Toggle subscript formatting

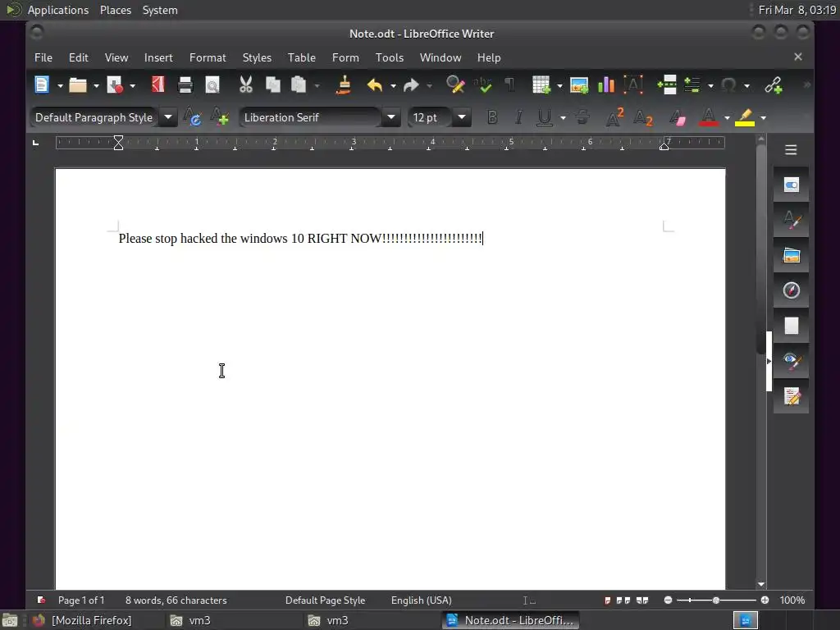pyautogui.click(x=643, y=116)
